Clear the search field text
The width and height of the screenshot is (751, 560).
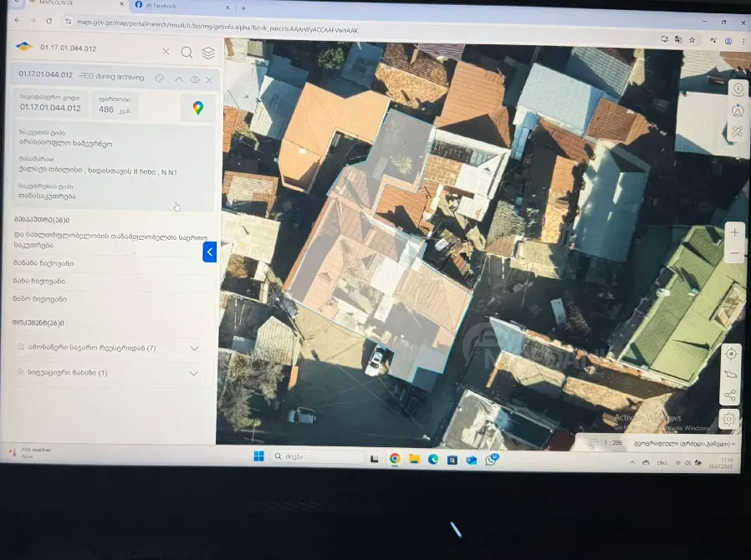166,52
